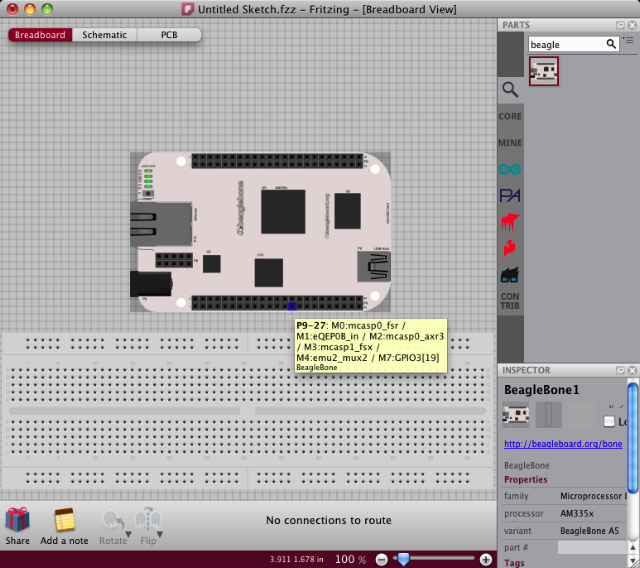Click the top P8 header on BeagleBone
Viewport: 640px width, 568px height.
tap(277, 161)
